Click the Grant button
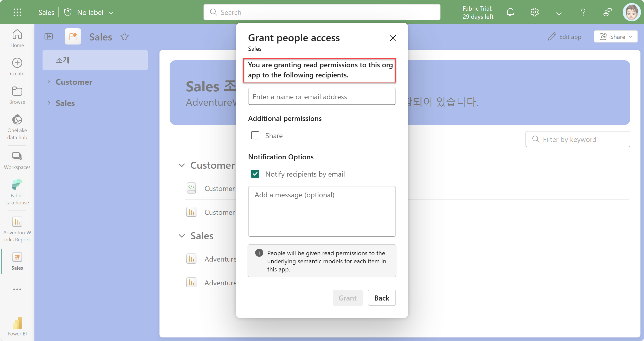Screen dimensions: 644x341 tap(348, 298)
